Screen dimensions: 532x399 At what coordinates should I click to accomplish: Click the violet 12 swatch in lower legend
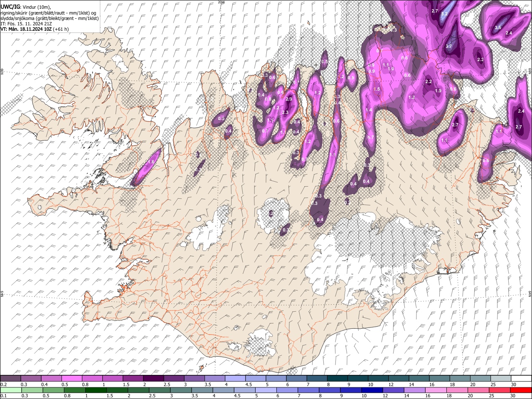(393, 390)
